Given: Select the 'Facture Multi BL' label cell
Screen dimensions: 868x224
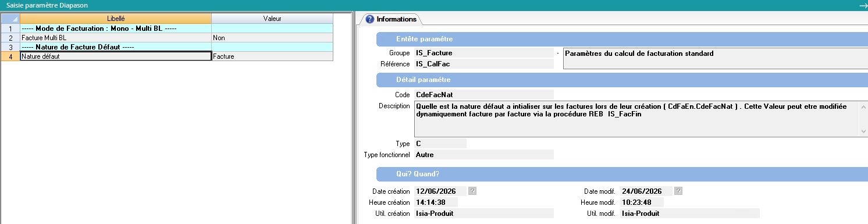Looking at the screenshot, I should point(116,37).
